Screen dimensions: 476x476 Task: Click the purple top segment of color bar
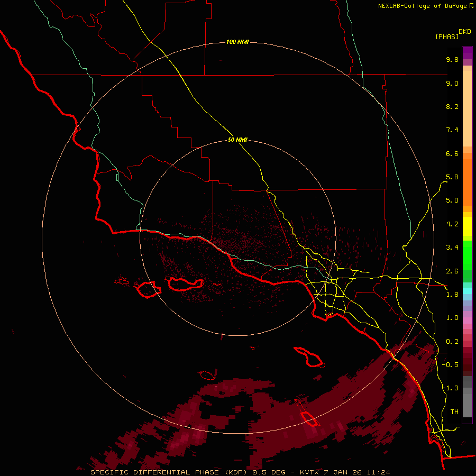pos(467,53)
